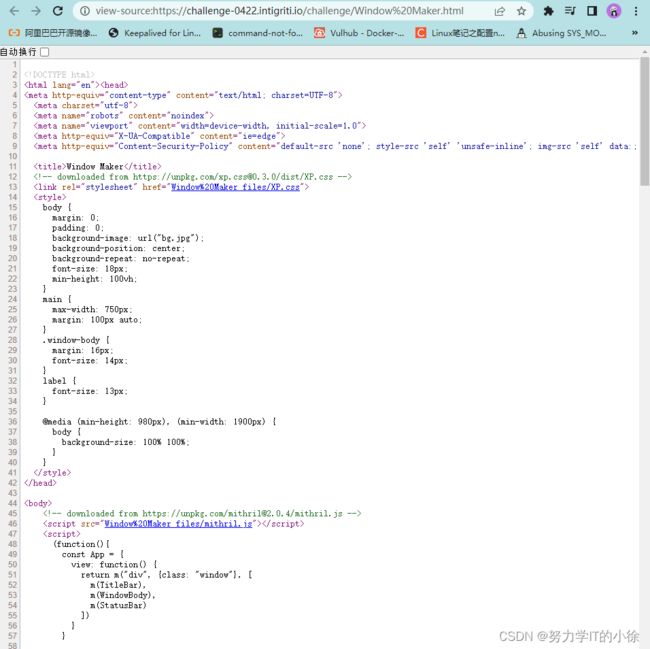Viewport: 650px width, 649px height.
Task: Click the vertical scrollbar thumb
Action: (645, 121)
